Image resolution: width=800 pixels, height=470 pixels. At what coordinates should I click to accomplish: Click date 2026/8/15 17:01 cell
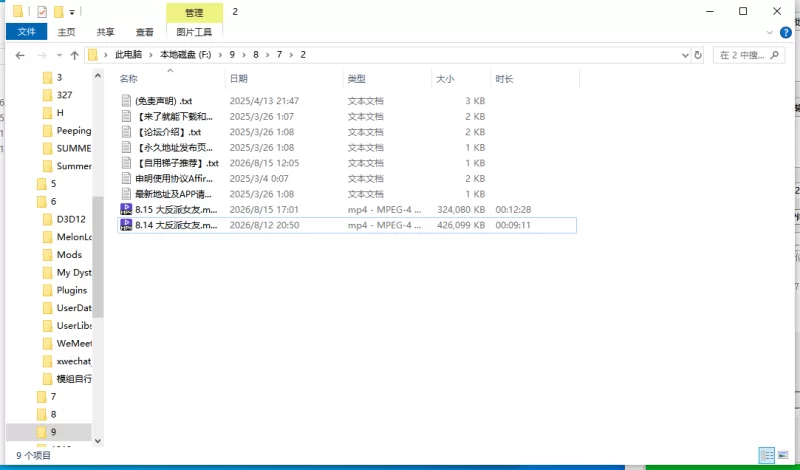(264, 210)
